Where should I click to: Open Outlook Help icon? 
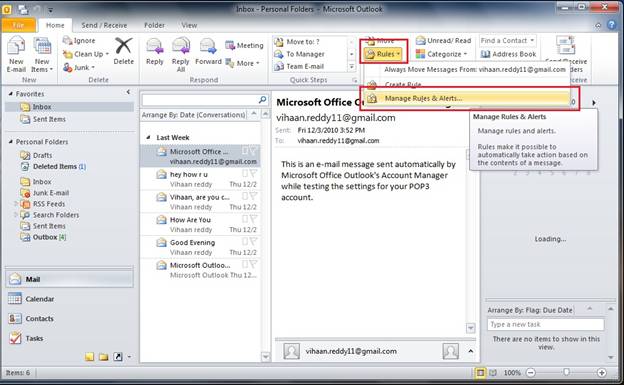coord(612,25)
